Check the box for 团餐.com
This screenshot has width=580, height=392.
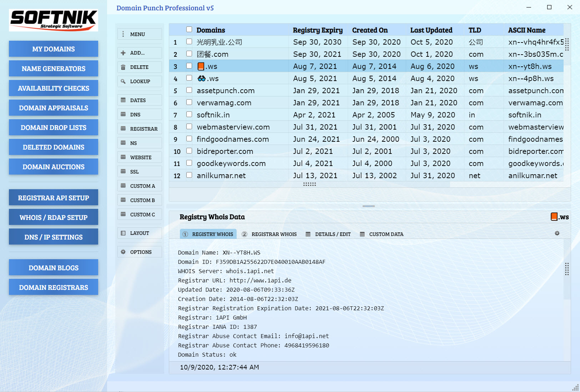click(x=189, y=54)
